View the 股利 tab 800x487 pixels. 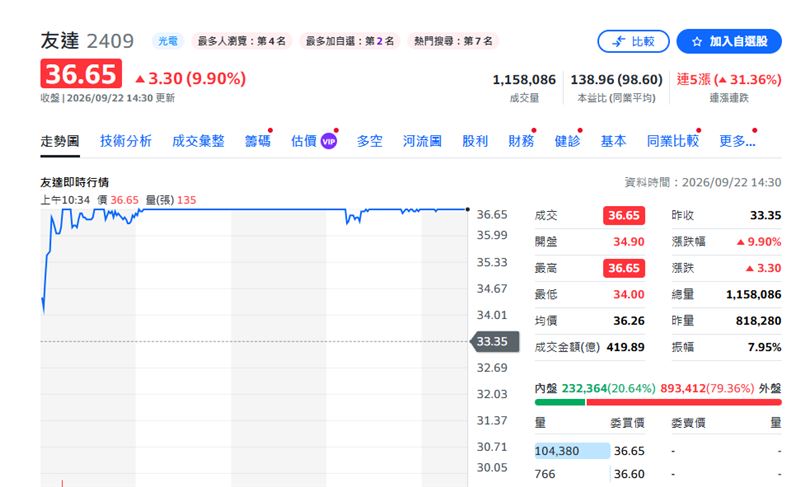[x=475, y=141]
